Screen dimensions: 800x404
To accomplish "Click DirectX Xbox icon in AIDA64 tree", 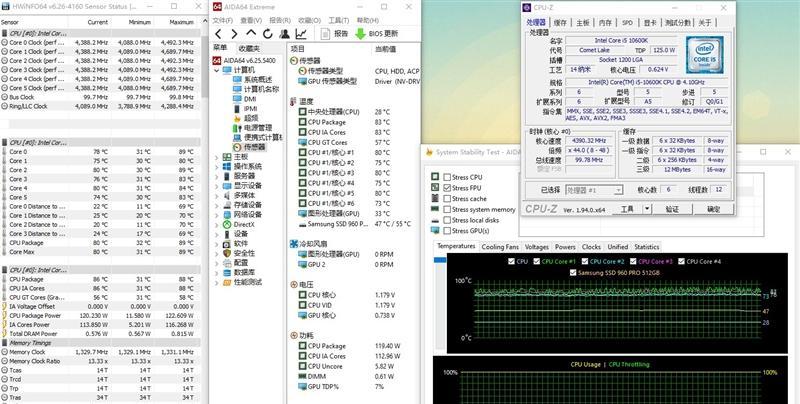I will pos(227,224).
